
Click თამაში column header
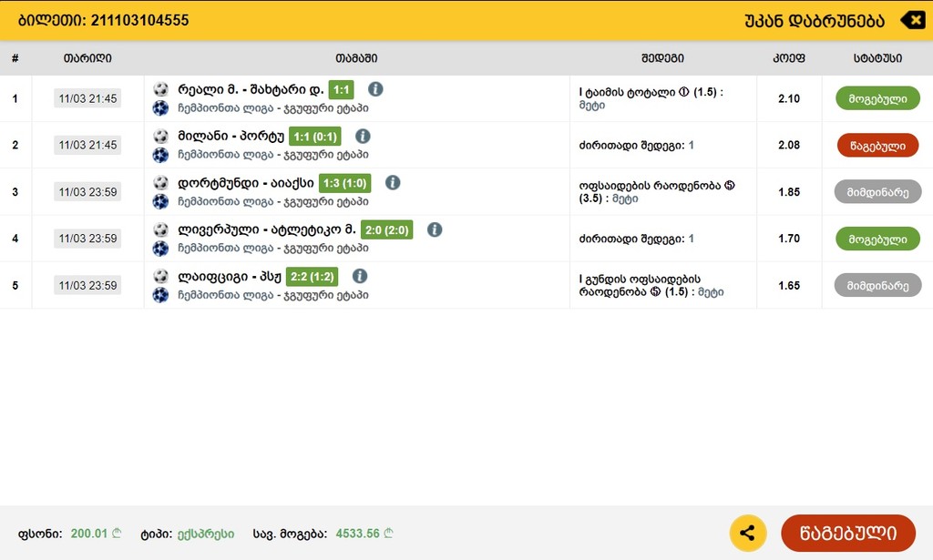(356, 58)
